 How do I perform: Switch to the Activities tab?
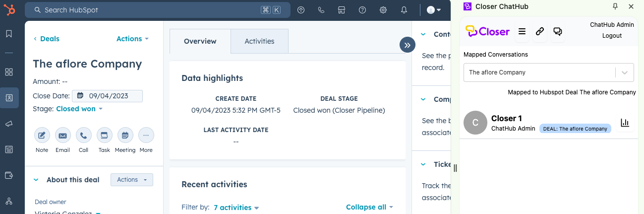[259, 41]
